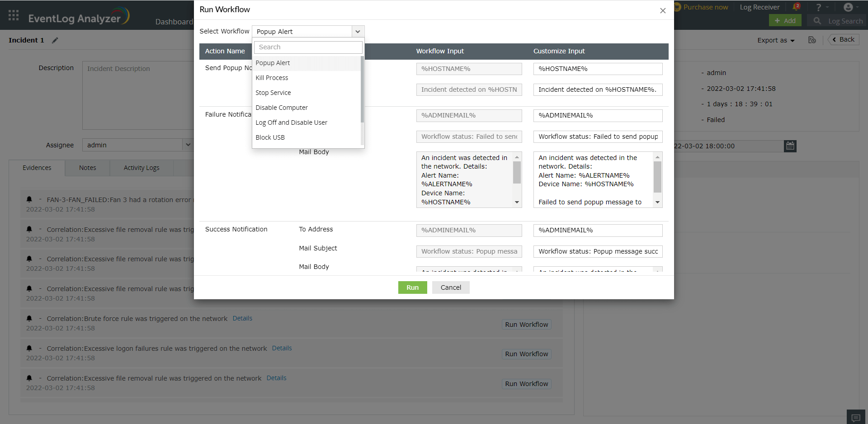This screenshot has width=868, height=424.
Task: Select Kill Process in the workflow dropdown
Action: (272, 77)
